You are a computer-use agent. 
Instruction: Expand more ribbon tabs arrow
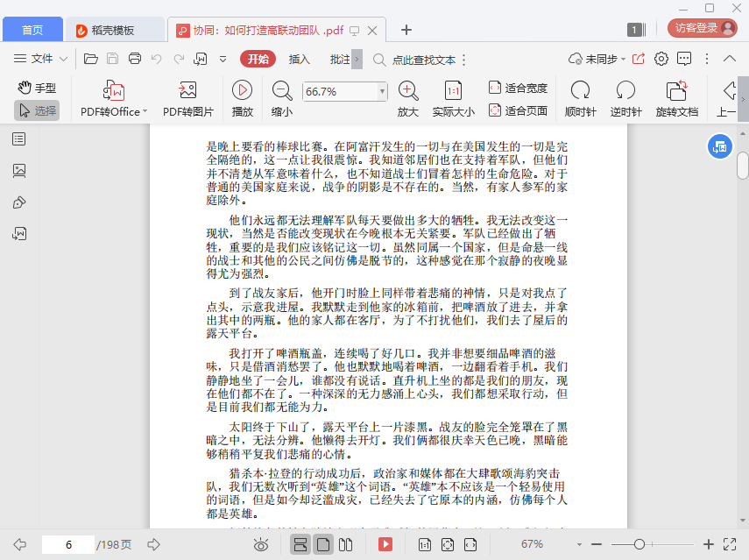point(357,60)
